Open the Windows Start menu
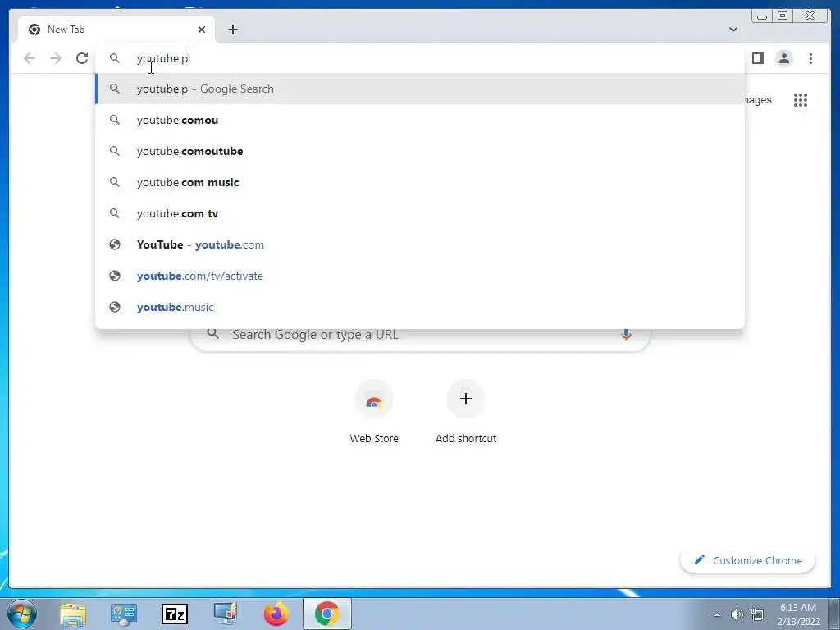Screen dimensions: 840x630 (x=22, y=614)
